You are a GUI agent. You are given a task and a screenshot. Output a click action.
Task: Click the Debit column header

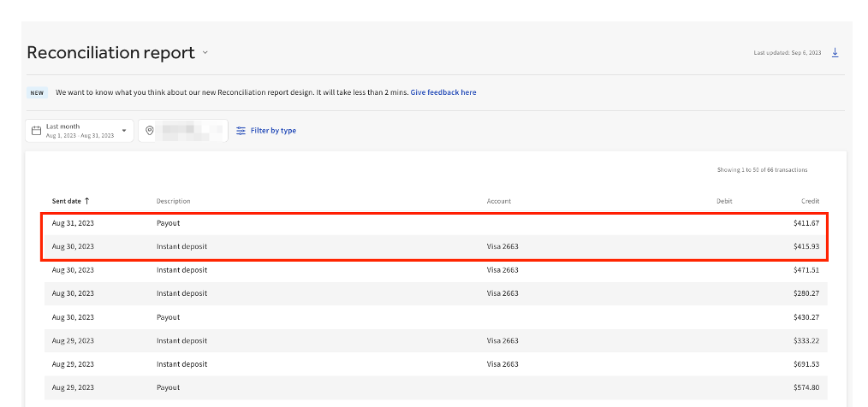(723, 201)
